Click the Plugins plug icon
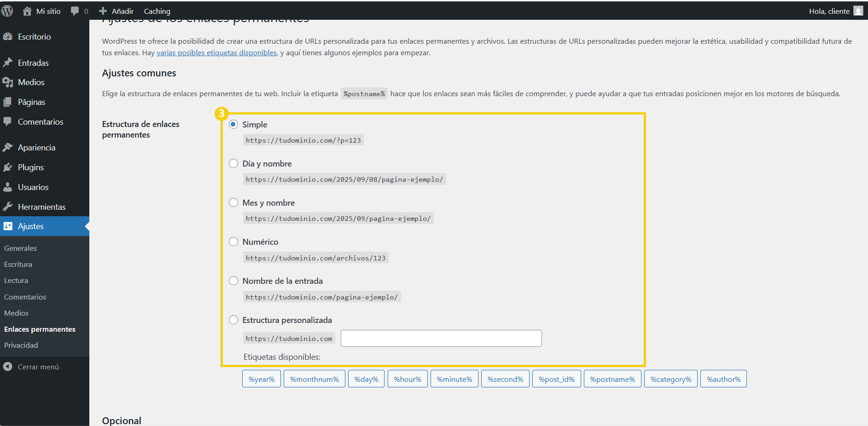Viewport: 868px width, 426px height. 8,167
